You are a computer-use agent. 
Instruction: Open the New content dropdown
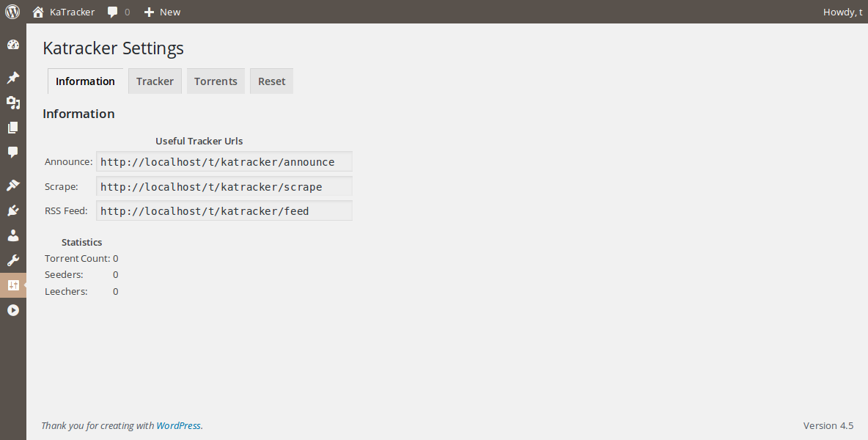tap(162, 12)
